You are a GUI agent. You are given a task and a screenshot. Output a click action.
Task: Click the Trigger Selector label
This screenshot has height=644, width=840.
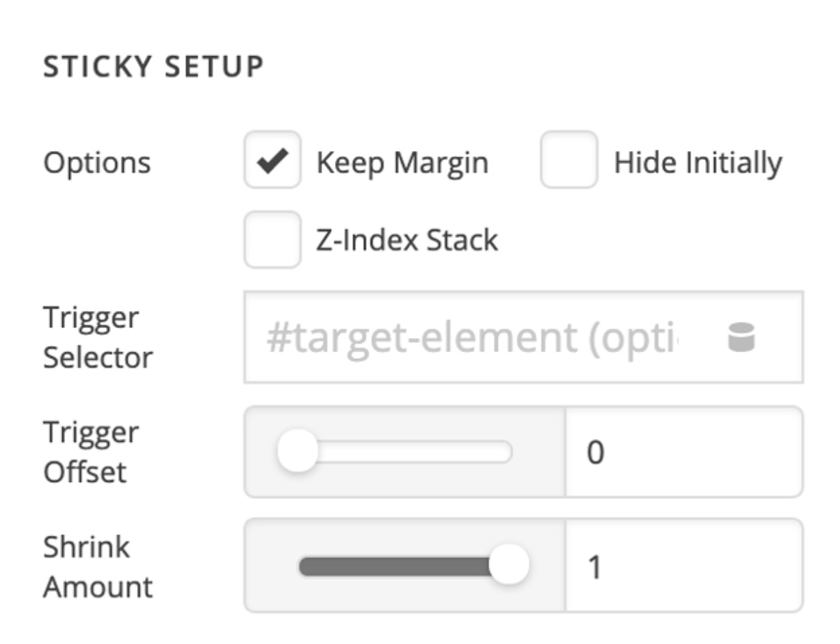click(x=98, y=338)
